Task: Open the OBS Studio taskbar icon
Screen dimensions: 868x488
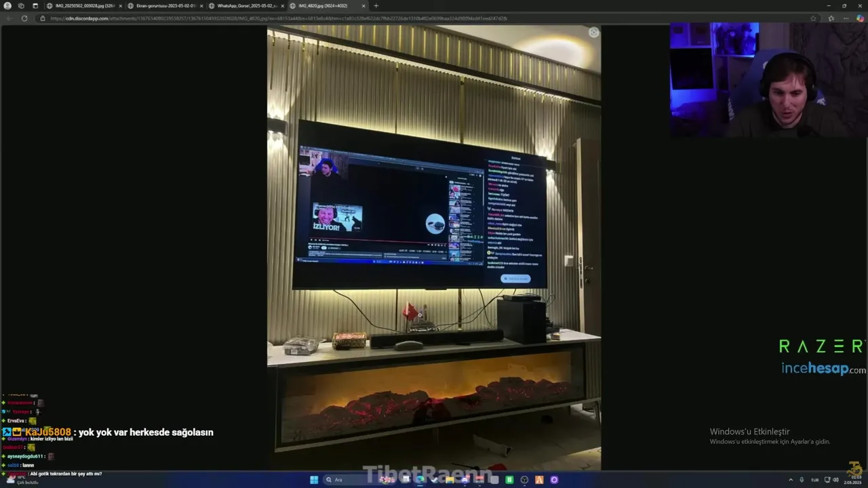Action: click(524, 480)
